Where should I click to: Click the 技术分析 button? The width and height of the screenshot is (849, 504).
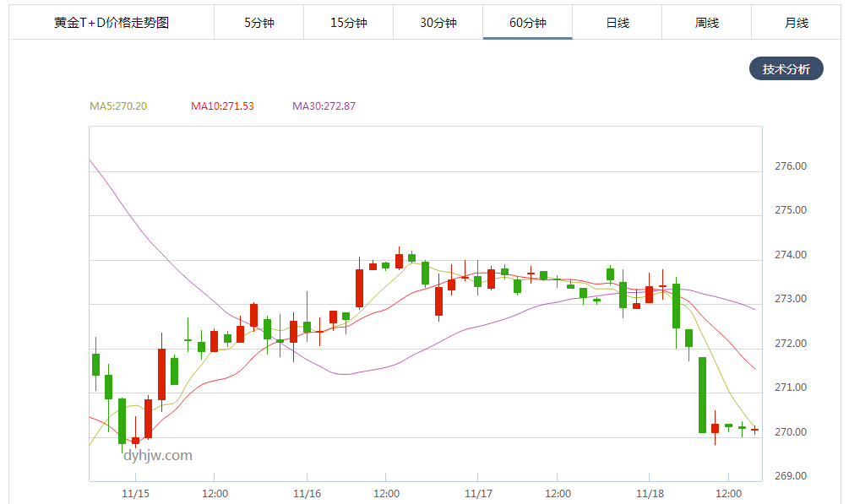coord(786,69)
